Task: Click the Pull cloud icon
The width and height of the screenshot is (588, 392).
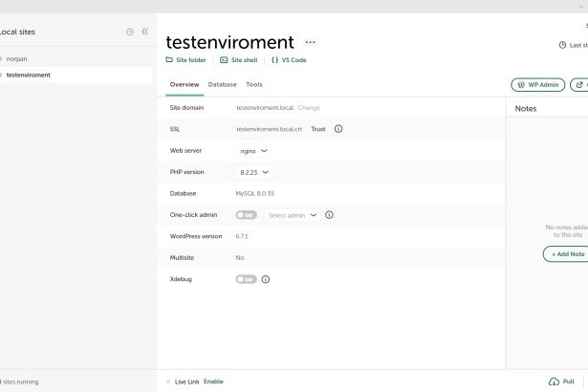Action: coord(554,381)
